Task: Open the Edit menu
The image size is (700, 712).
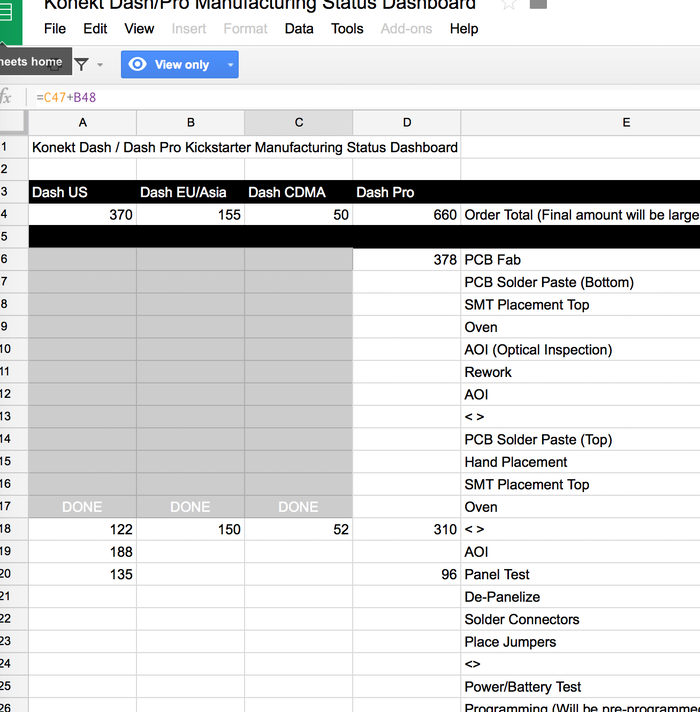Action: click(95, 29)
